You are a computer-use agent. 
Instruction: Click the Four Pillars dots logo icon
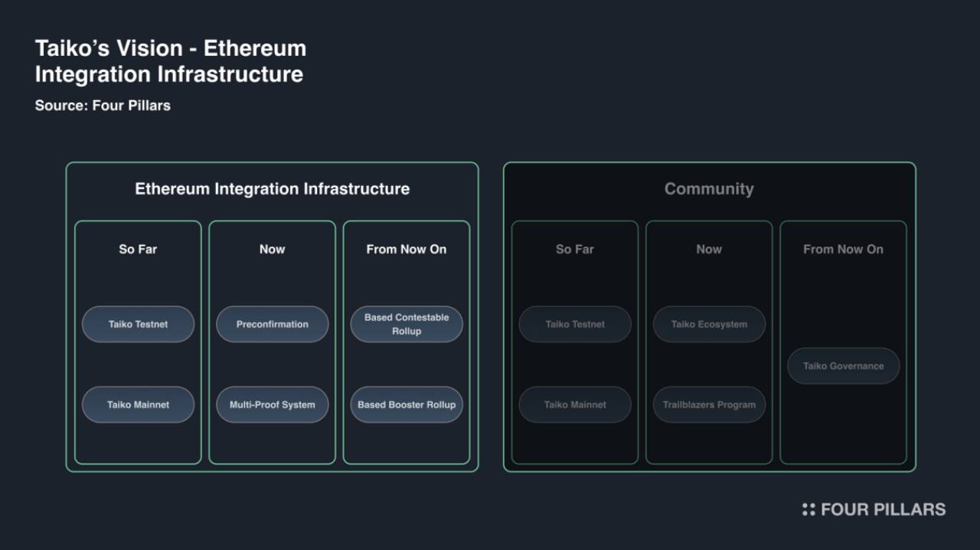point(808,509)
